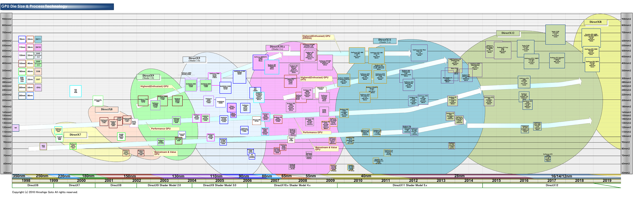Click the Radeon RX Vega64 box
Image resolution: width=644 pixels, height=197 pixels.
[x=557, y=61]
